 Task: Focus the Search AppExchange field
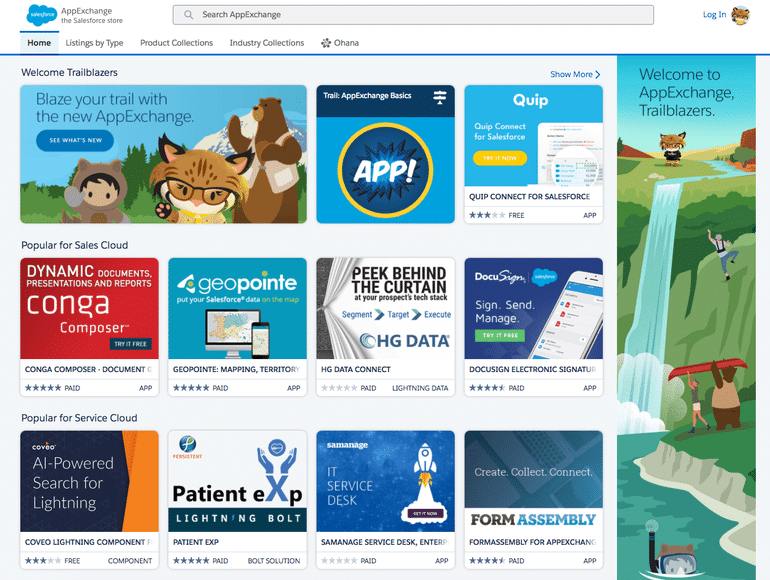413,15
